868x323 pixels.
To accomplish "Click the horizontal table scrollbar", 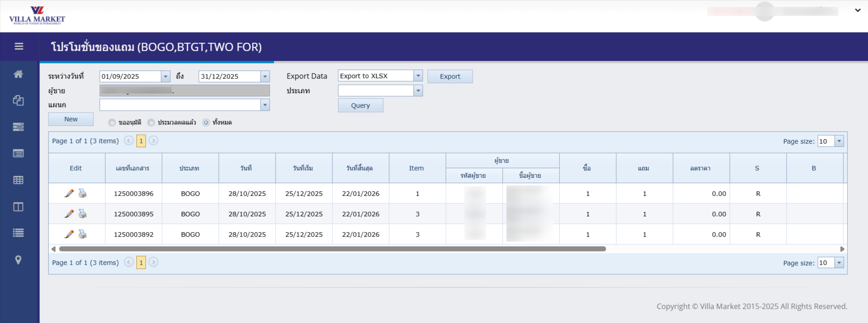I will [332, 249].
